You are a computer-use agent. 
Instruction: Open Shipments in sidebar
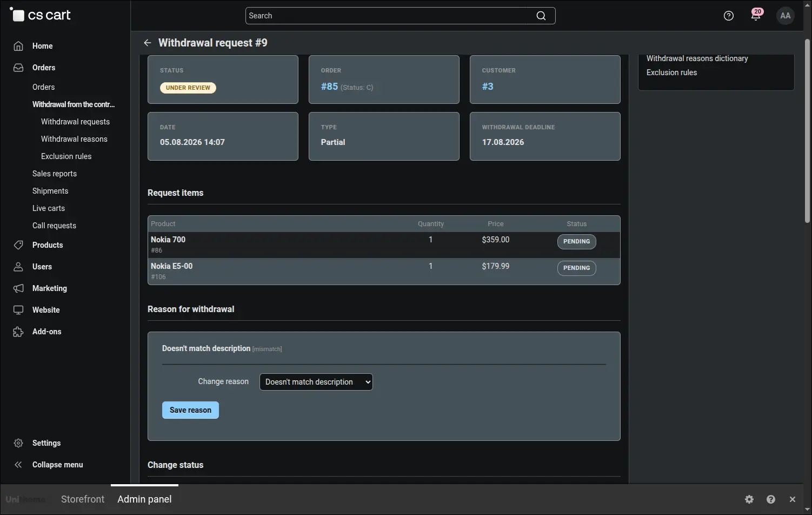(50, 191)
